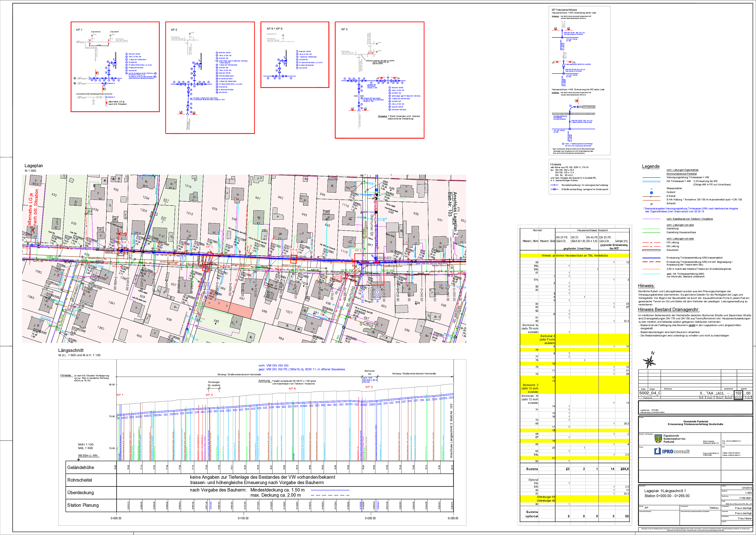
Task: Click the 'vorh. Leitungen von ewe' heading
Action: [x=680, y=225]
